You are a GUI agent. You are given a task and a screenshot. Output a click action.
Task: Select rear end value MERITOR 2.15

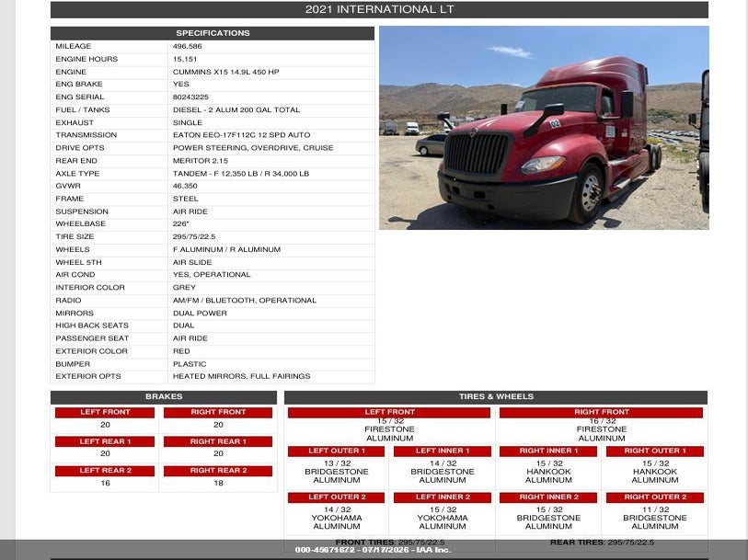201,161
